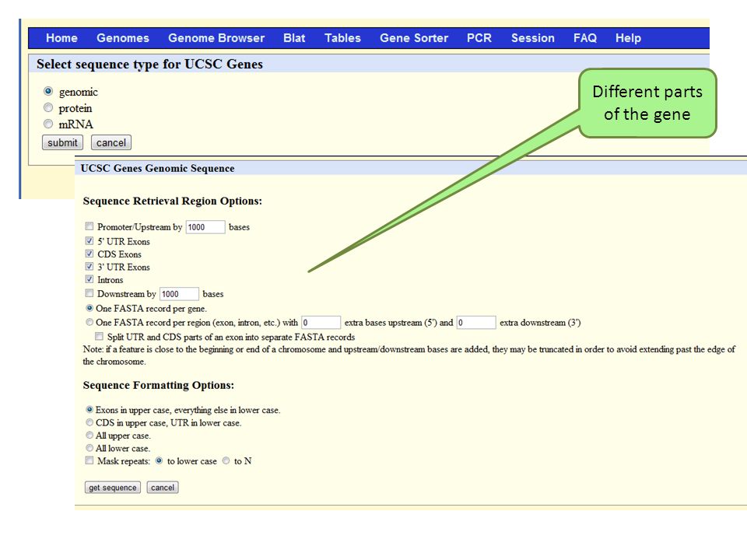Click the Downstream bases input field
This screenshot has width=747, height=560.
(x=179, y=294)
